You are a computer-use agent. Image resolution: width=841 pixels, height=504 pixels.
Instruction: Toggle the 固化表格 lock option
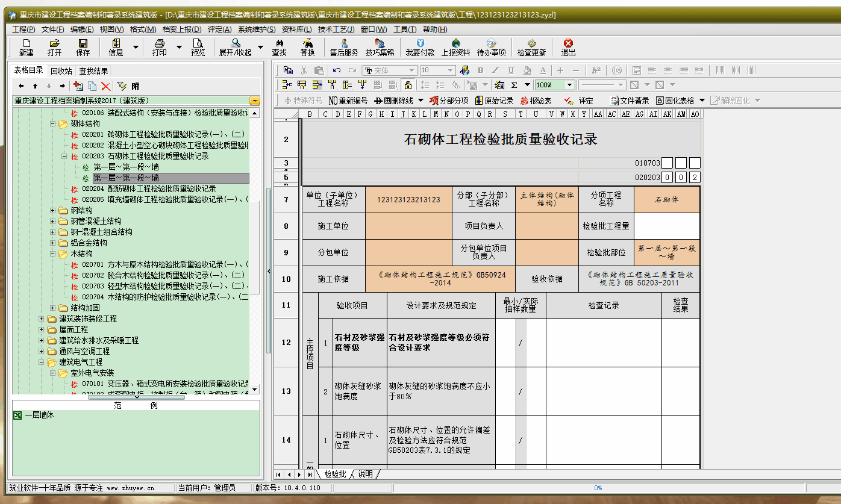click(x=675, y=101)
